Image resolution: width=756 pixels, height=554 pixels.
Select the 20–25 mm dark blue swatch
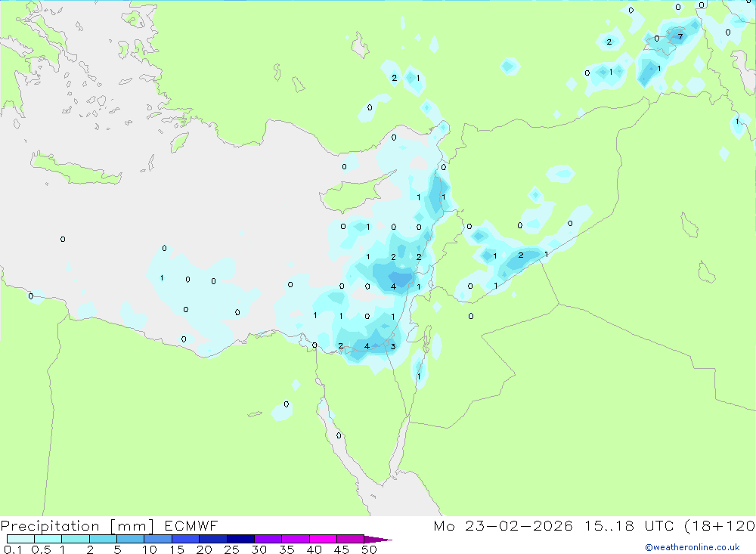pyautogui.click(x=212, y=539)
